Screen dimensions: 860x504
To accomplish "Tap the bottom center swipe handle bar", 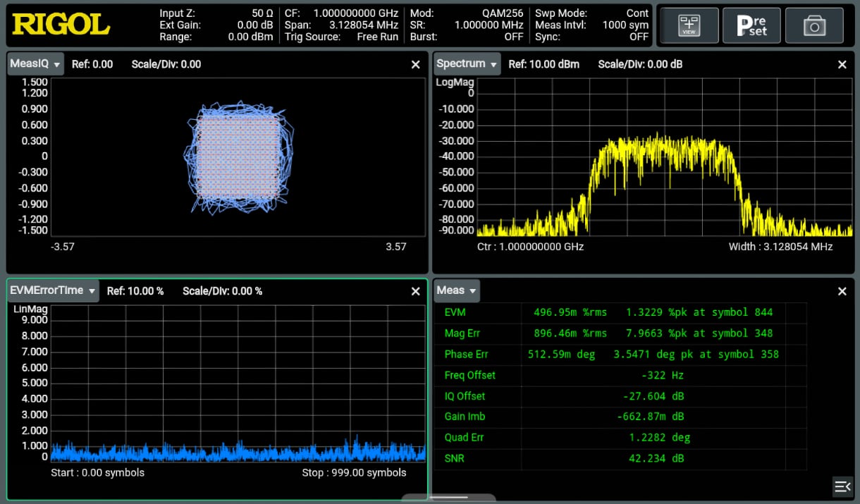I will (x=448, y=498).
